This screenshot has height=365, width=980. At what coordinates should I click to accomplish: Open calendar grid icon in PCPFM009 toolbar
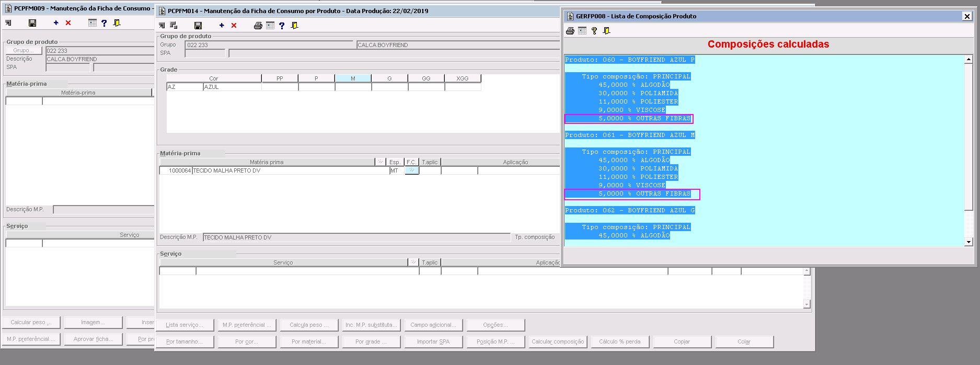(x=93, y=23)
